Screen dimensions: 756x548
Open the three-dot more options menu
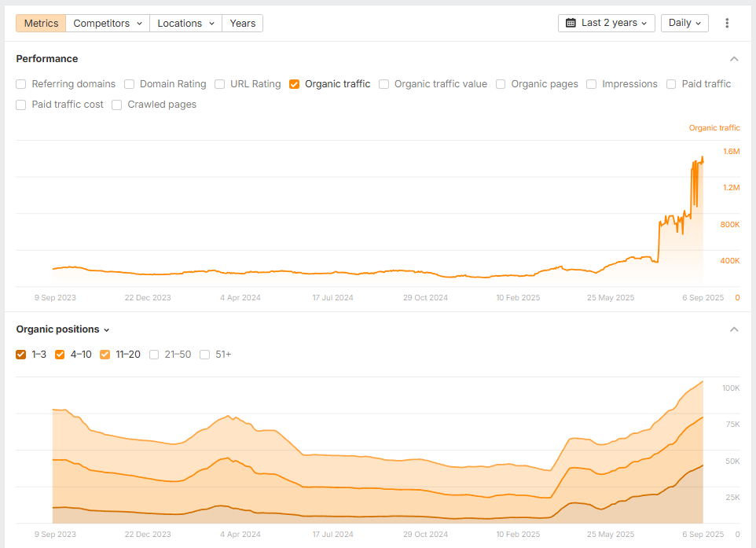pyautogui.click(x=727, y=24)
